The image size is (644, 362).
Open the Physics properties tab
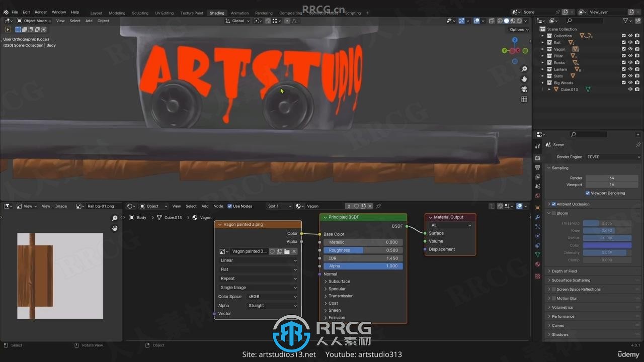click(x=538, y=236)
